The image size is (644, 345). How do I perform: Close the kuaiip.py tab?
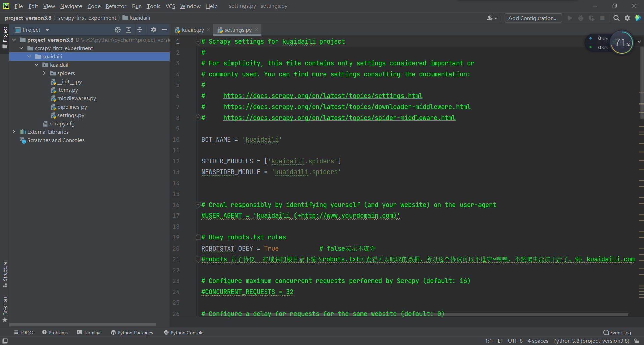coord(208,30)
